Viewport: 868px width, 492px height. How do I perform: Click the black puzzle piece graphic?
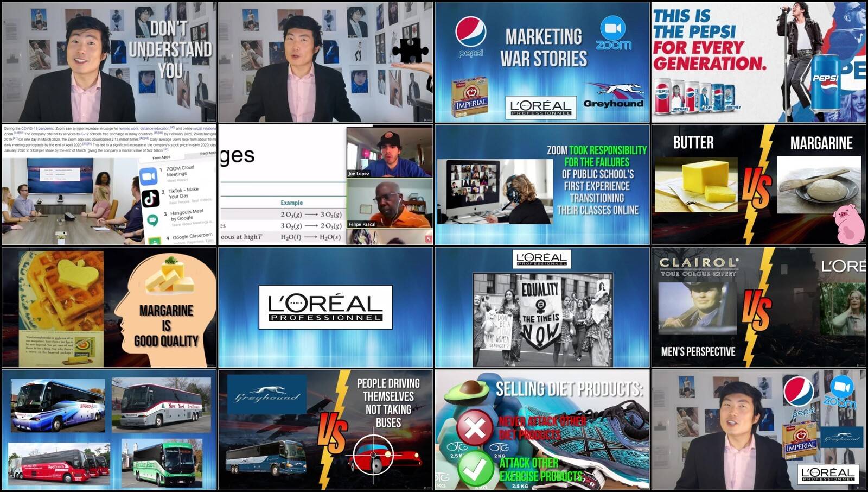410,52
